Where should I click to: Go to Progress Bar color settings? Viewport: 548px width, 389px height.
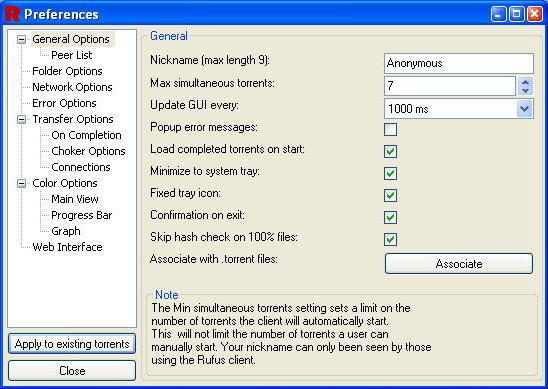tap(81, 215)
